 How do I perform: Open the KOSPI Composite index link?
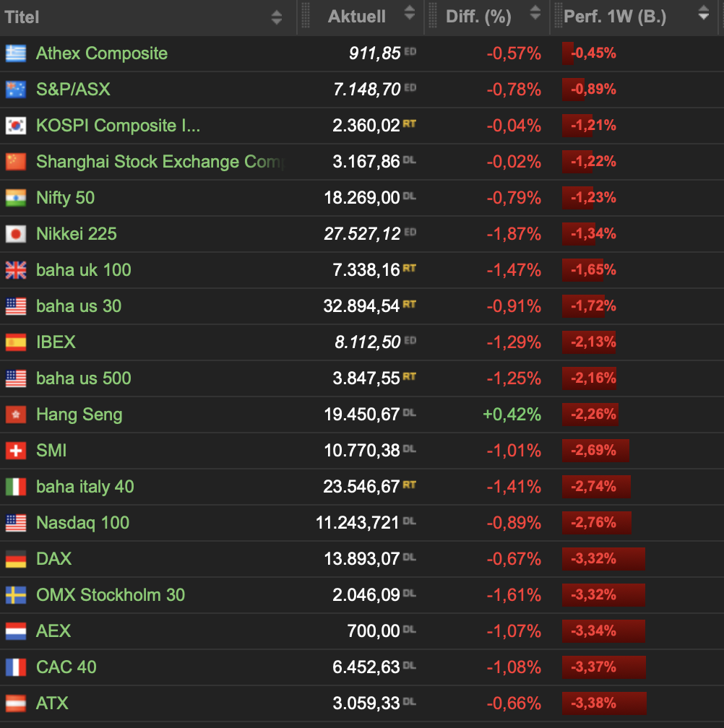[118, 126]
